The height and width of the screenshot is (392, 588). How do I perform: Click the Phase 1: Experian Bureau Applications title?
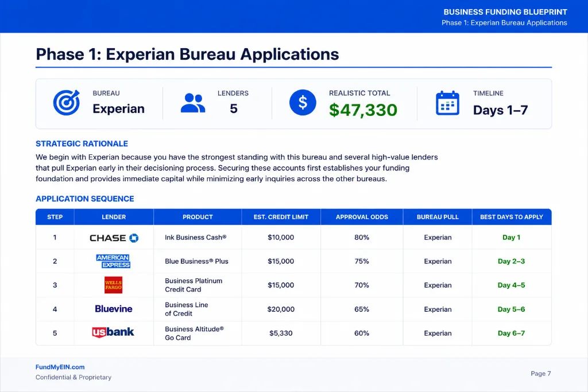(x=188, y=54)
